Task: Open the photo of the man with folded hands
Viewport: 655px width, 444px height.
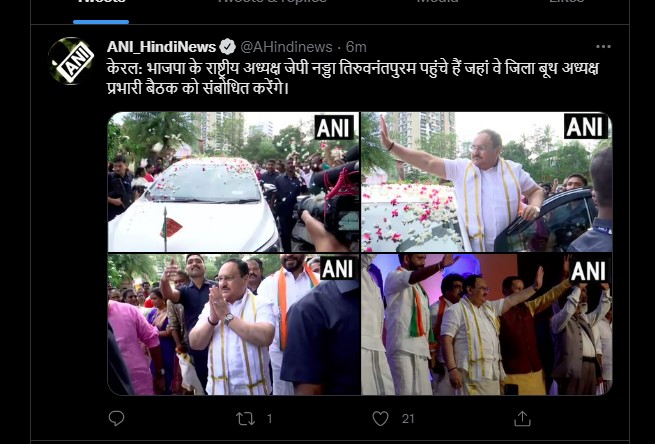Action: click(x=232, y=324)
